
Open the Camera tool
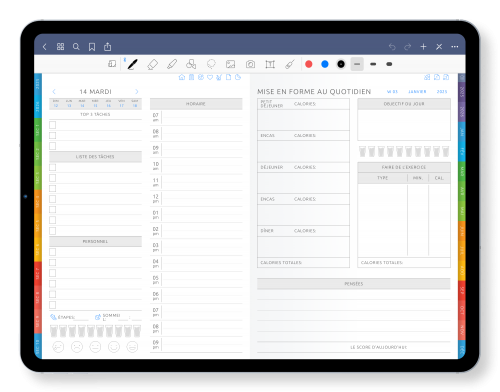250,64
